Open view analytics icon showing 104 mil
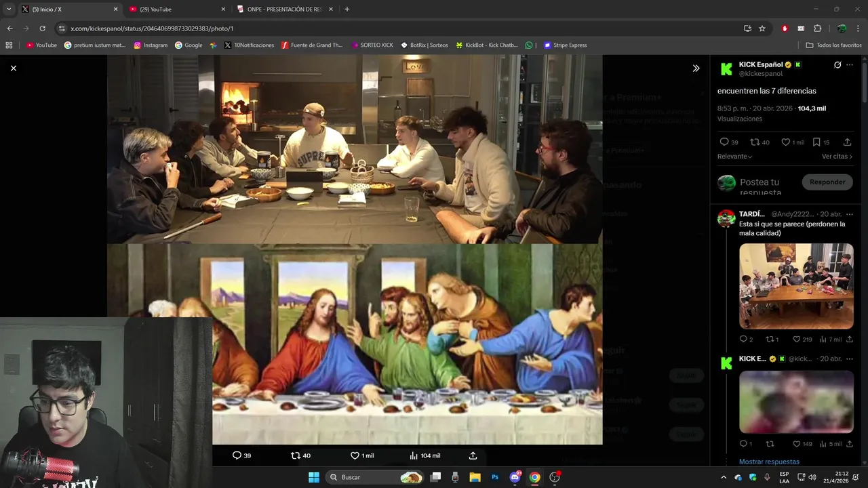The width and height of the screenshot is (868, 488). click(414, 455)
